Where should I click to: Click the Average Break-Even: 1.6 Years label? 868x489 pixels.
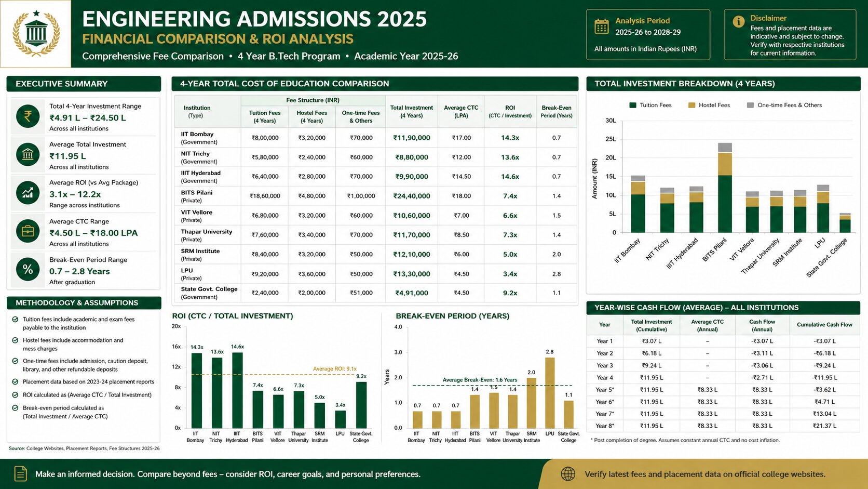point(480,380)
